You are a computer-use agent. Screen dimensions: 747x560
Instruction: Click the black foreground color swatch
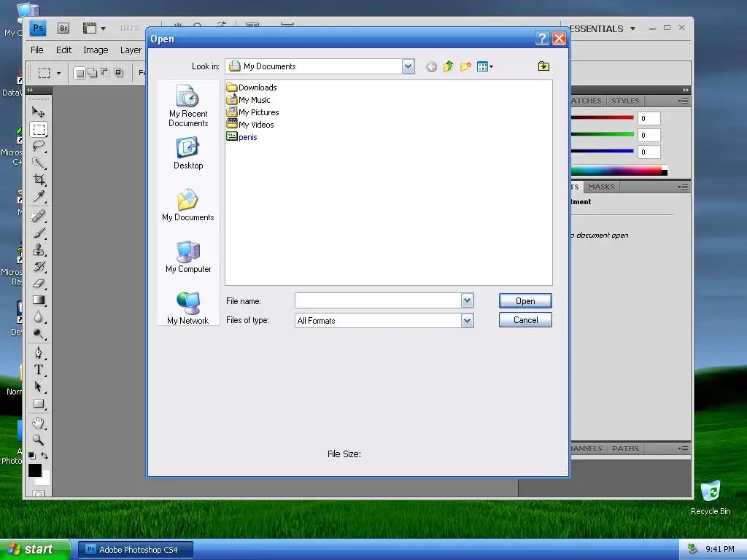coord(35,470)
